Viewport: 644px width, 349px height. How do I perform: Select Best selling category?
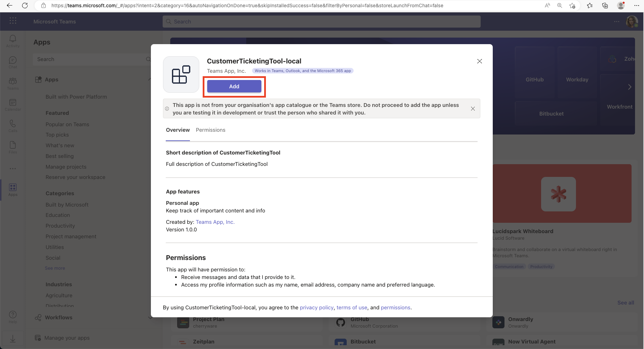(60, 156)
